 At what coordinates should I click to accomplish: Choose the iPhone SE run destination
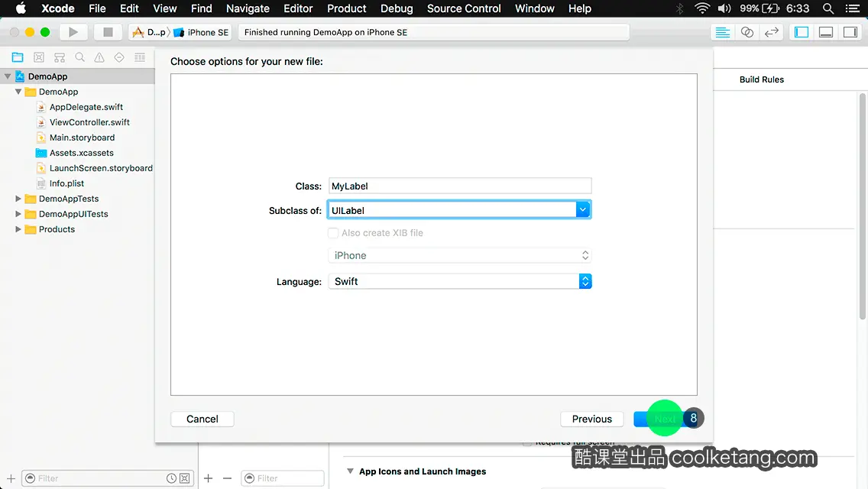[202, 32]
